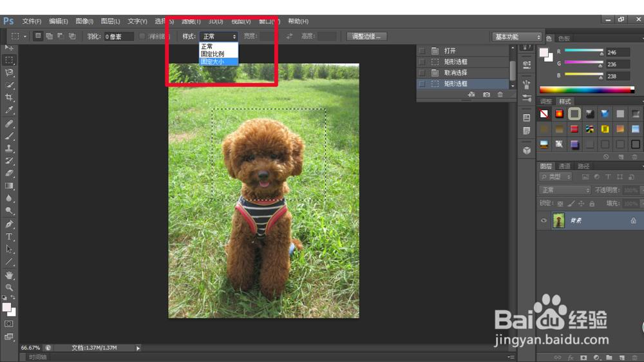Click the Add to selection icon

point(50,36)
